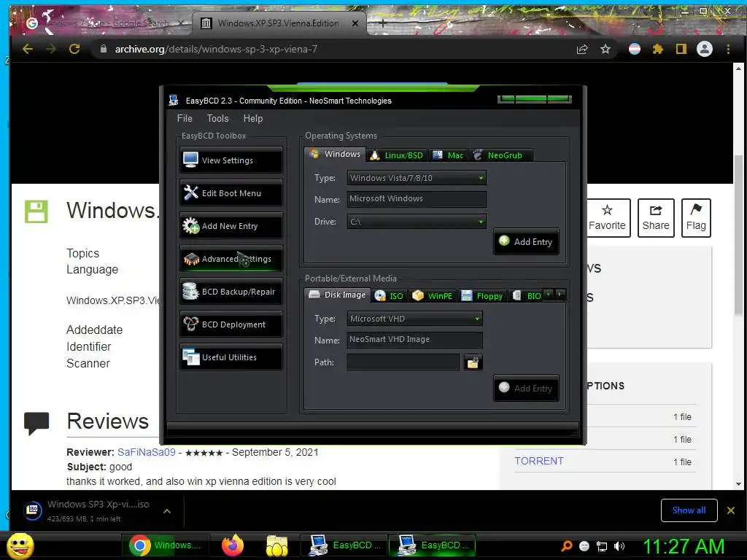The image size is (747, 560).
Task: Open Useful Utilities
Action: [231, 357]
